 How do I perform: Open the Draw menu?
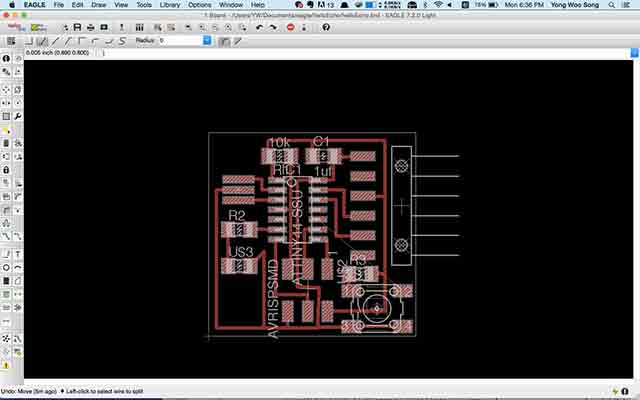point(99,5)
